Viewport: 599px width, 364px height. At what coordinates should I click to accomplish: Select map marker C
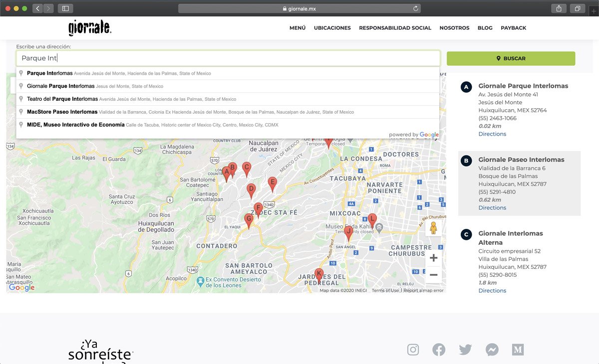(x=246, y=170)
